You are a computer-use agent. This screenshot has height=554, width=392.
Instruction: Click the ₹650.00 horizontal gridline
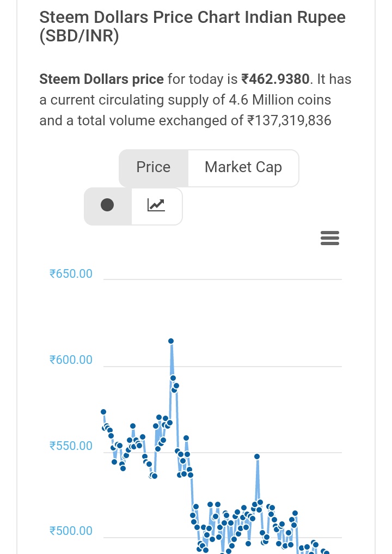[223, 279]
